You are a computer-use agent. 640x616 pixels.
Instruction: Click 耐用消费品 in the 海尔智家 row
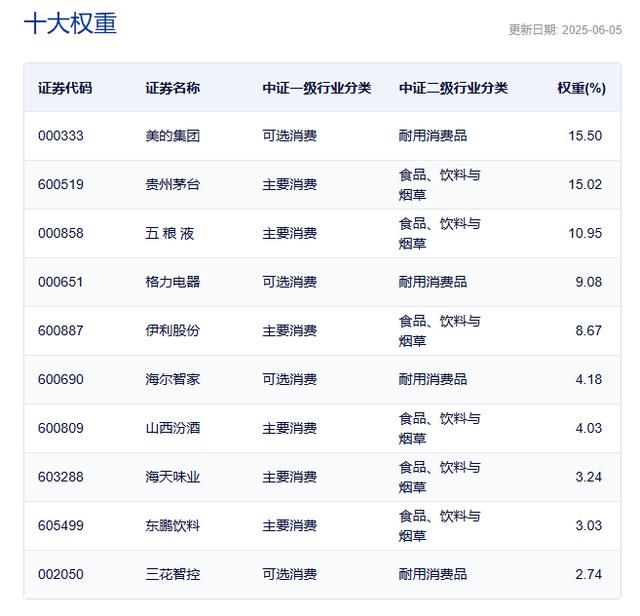433,380
